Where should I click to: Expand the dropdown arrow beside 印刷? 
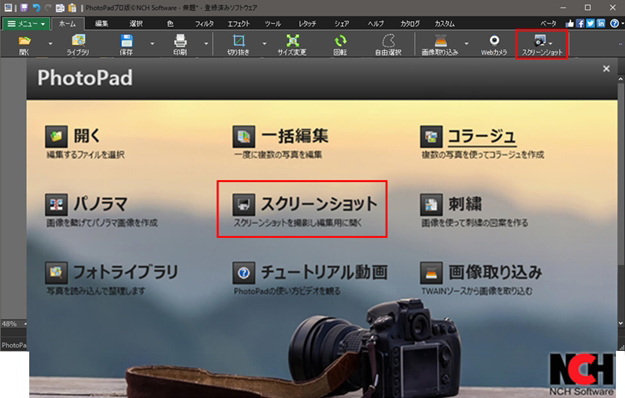click(206, 43)
